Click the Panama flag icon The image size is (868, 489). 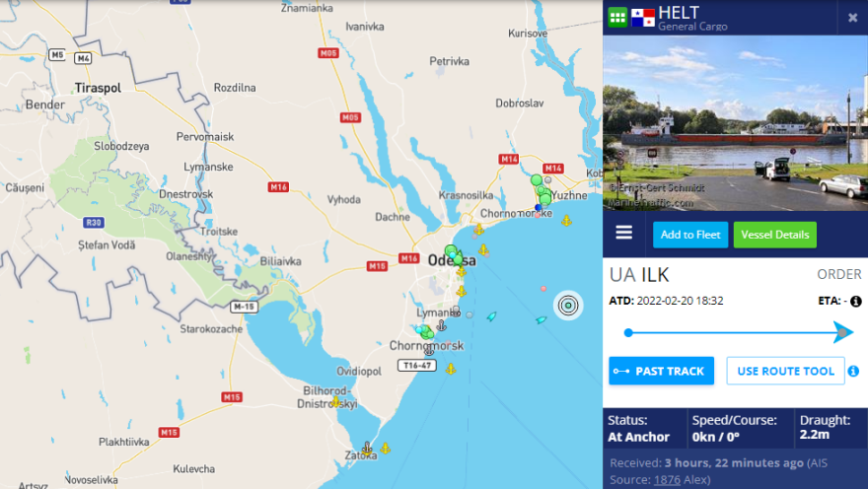coord(643,18)
